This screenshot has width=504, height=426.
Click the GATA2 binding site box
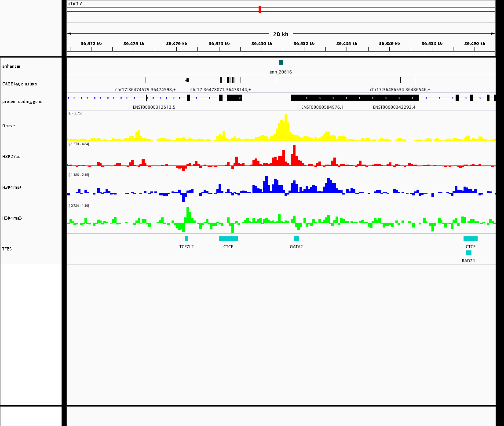[296, 239]
